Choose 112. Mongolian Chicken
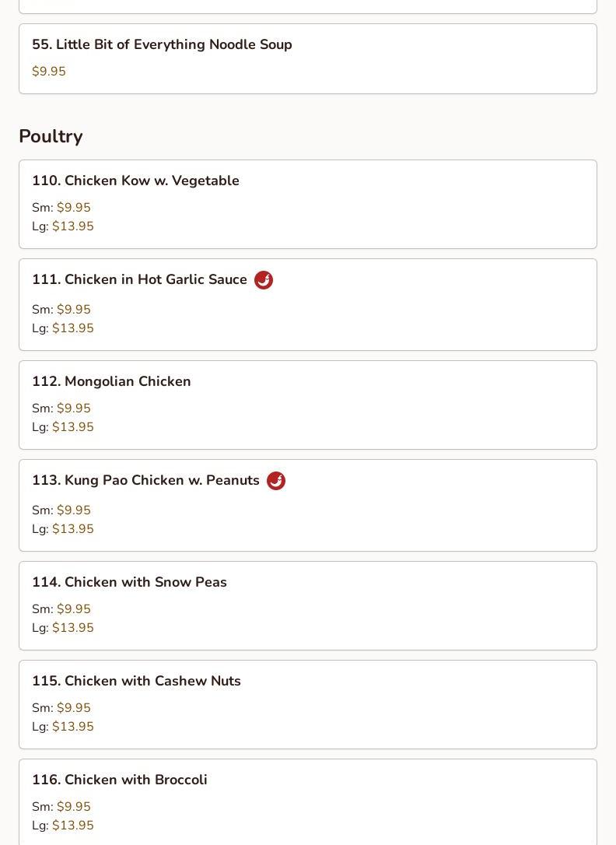 (111, 381)
